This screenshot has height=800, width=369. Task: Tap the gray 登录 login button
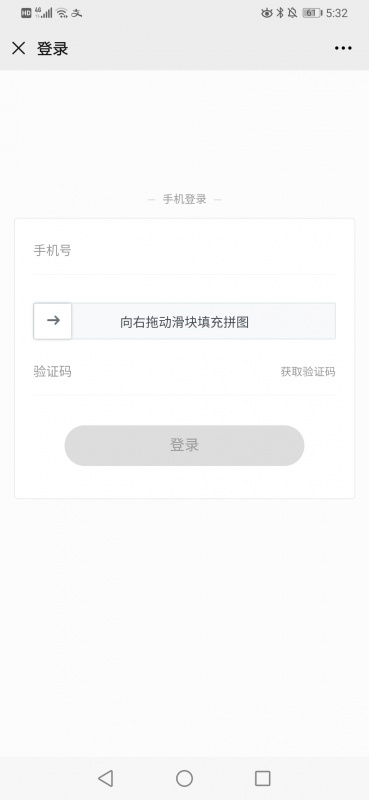(184, 445)
